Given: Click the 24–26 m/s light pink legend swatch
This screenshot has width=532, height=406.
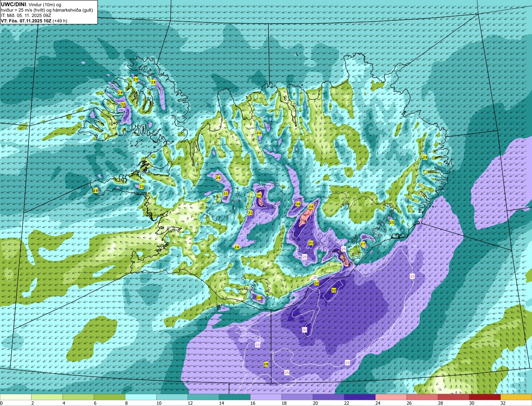Looking at the screenshot, I should 392,397.
